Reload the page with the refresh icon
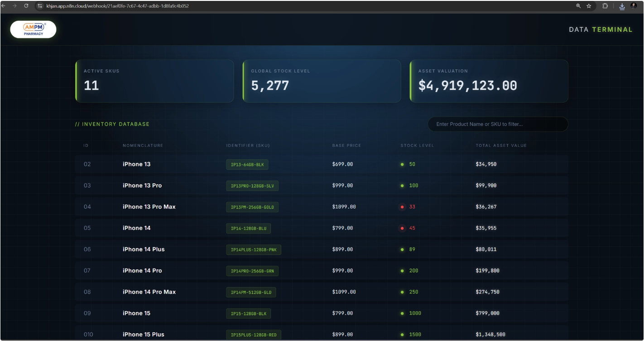This screenshot has height=341, width=644. tap(26, 6)
